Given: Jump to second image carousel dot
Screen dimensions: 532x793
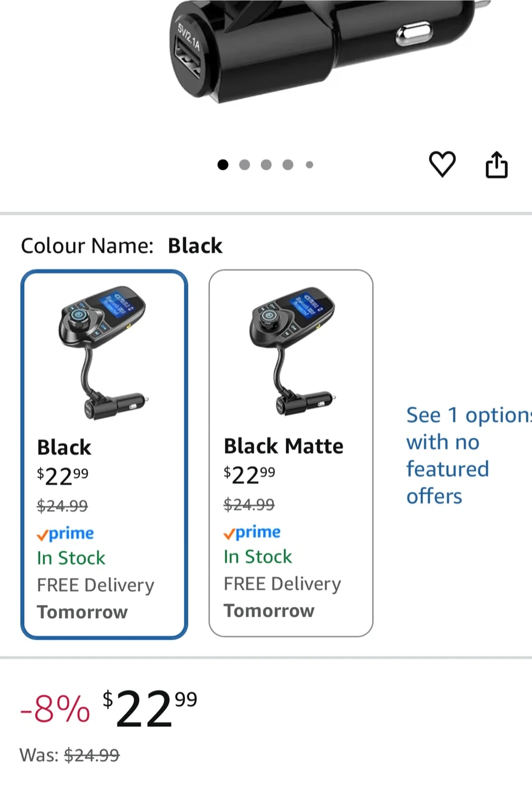Looking at the screenshot, I should [x=245, y=165].
